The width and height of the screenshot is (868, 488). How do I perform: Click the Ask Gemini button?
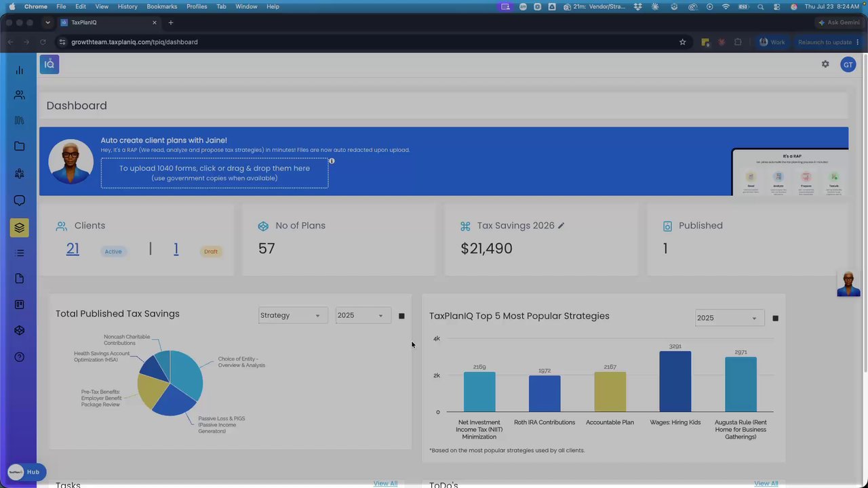point(839,22)
